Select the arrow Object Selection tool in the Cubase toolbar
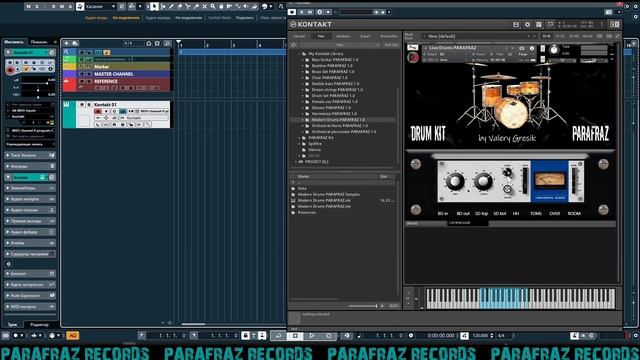640x360 pixels. coord(154,7)
